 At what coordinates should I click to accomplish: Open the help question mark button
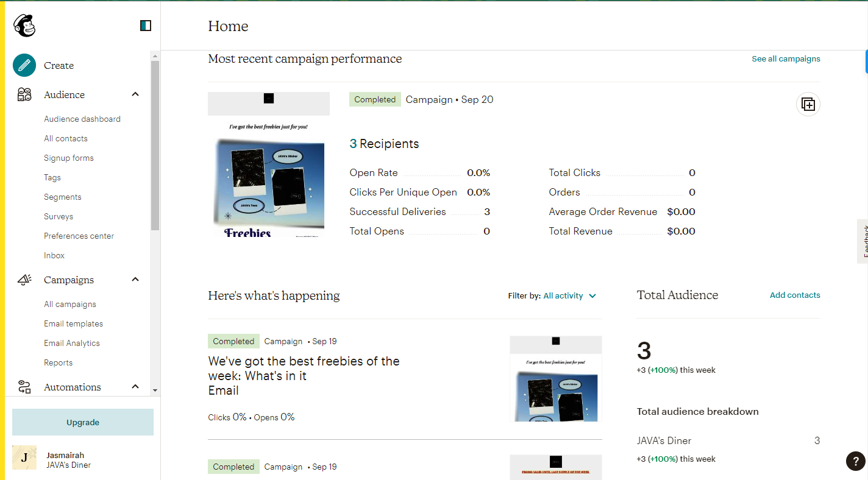click(x=856, y=461)
